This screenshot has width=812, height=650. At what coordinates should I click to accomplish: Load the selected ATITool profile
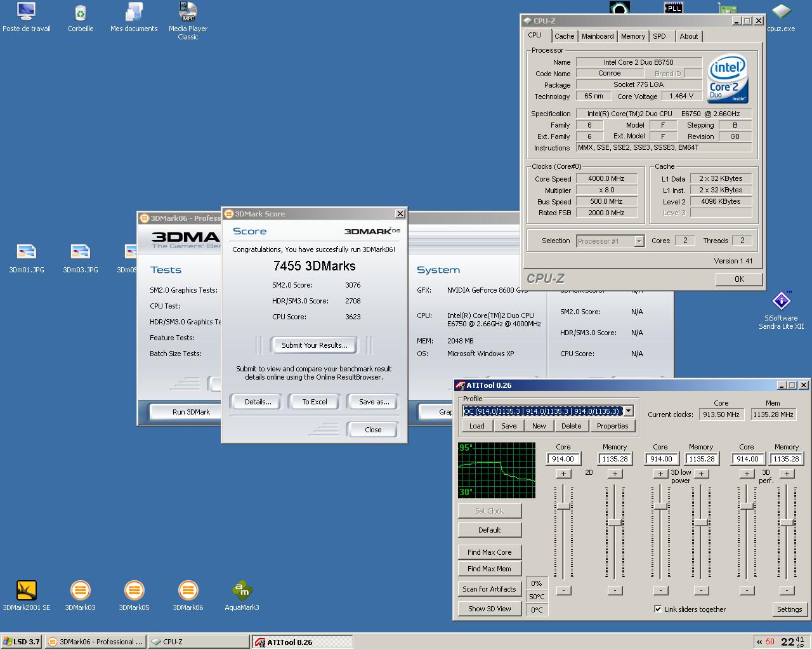pyautogui.click(x=477, y=426)
